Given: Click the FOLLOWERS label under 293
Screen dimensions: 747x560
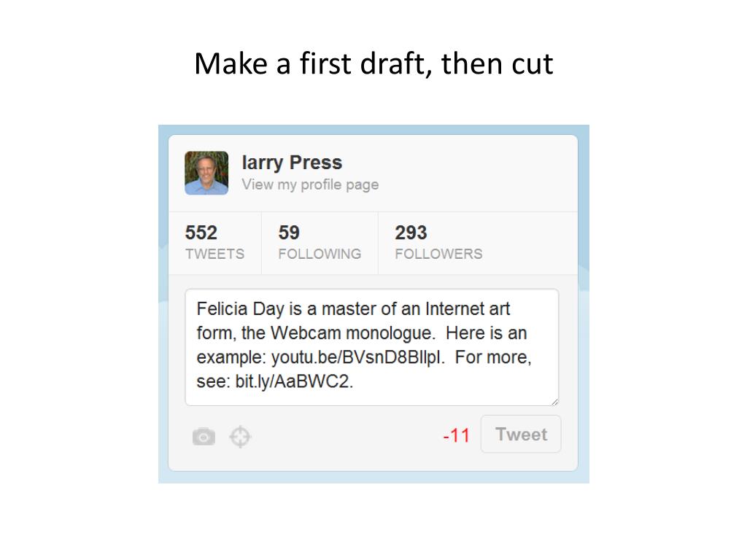Looking at the screenshot, I should 438,254.
